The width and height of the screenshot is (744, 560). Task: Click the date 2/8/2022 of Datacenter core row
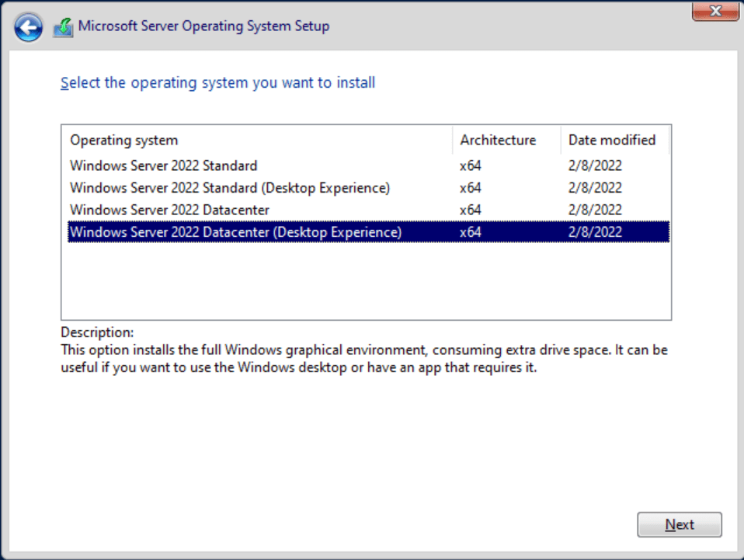point(595,210)
